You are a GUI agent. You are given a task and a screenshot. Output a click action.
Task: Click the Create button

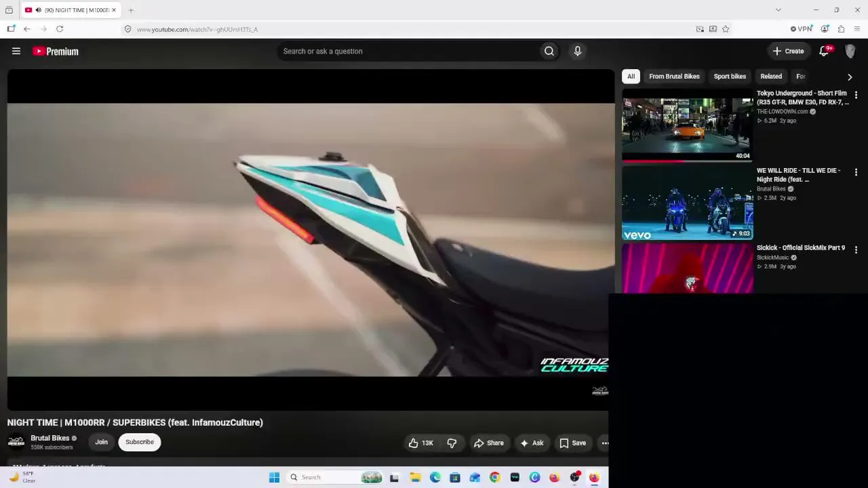coord(788,51)
